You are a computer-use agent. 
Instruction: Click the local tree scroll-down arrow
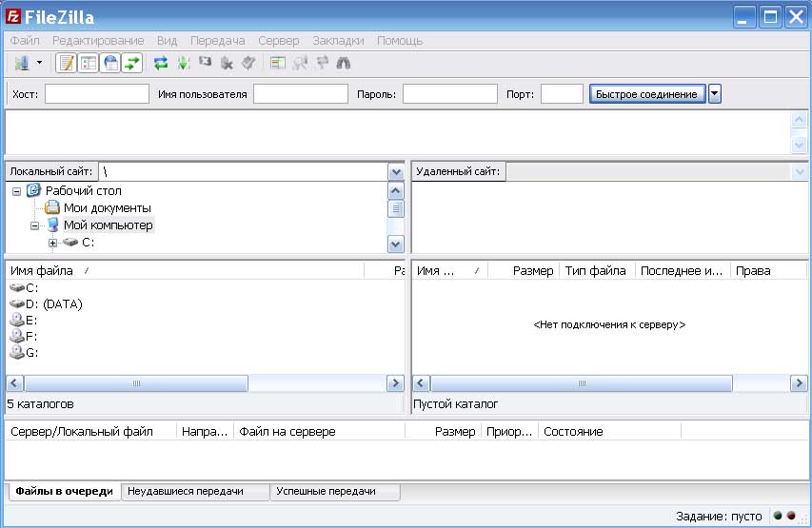tap(396, 244)
